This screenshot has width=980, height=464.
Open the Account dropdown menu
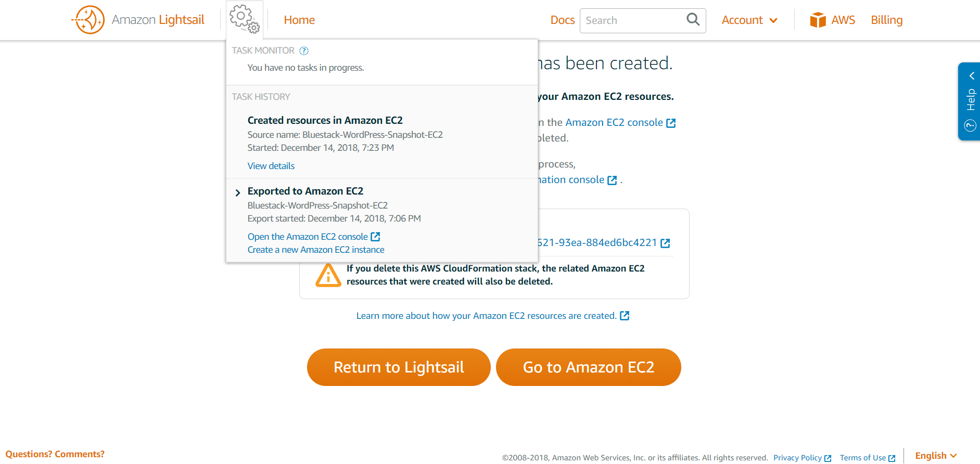749,20
